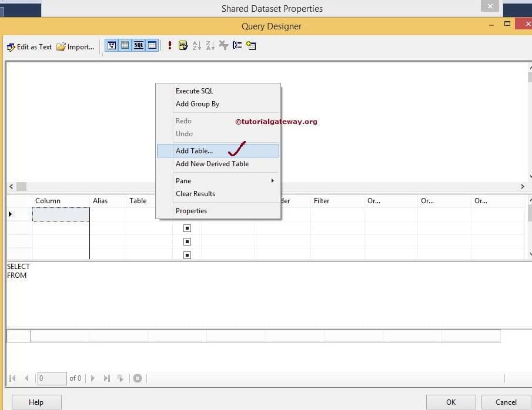The height and width of the screenshot is (410, 532).
Task: Click diagram pane horizontal scrollbar thumb
Action: 21,187
